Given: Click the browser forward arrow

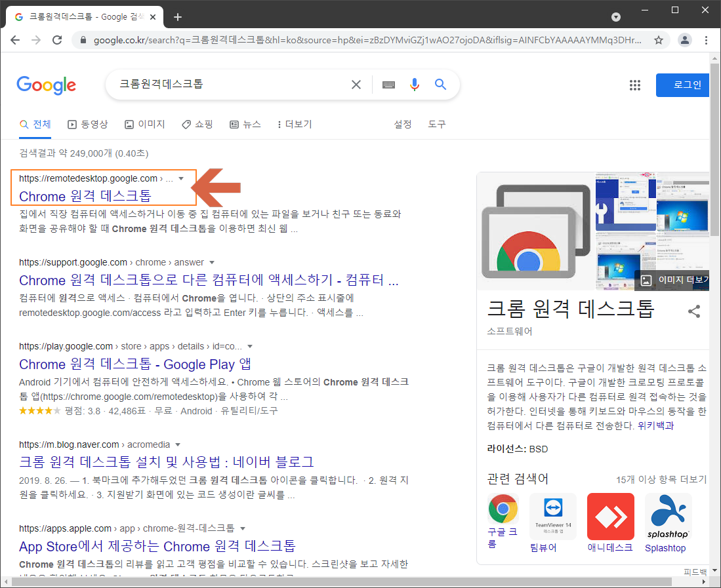Looking at the screenshot, I should coord(36,40).
